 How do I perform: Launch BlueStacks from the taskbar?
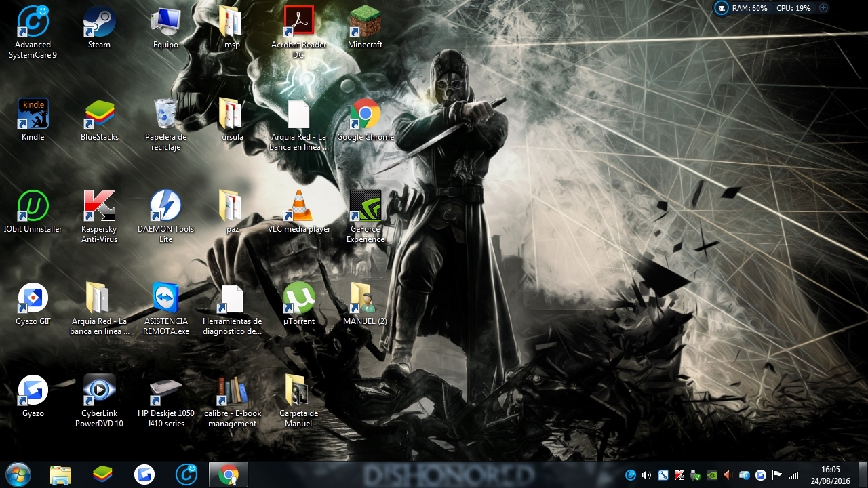(x=102, y=474)
